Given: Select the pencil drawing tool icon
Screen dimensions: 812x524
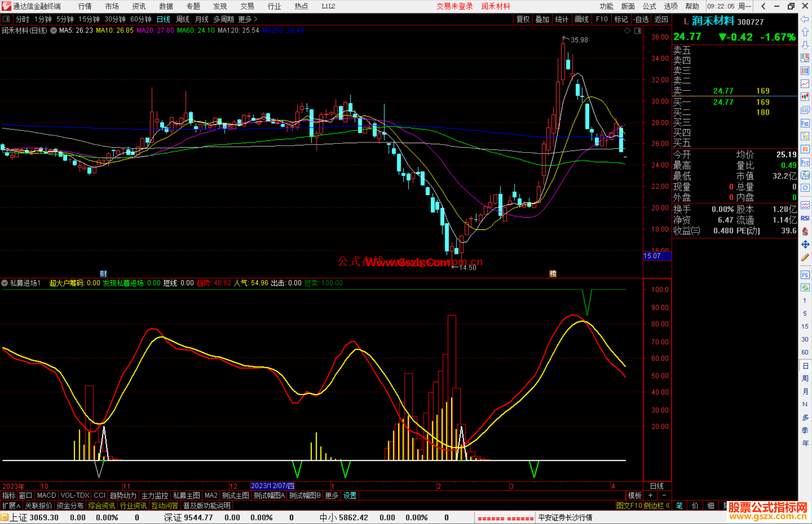Looking at the screenshot, I should pos(805,258).
